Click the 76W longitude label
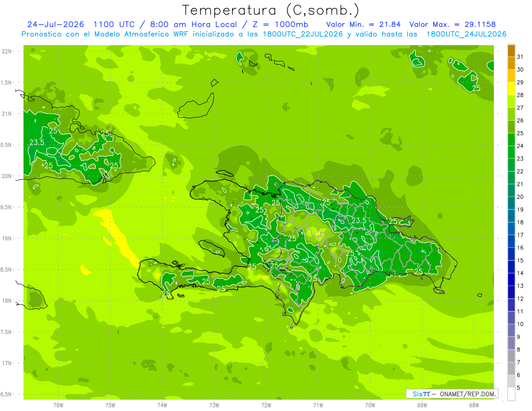The height and width of the screenshot is (411, 532). 58,405
